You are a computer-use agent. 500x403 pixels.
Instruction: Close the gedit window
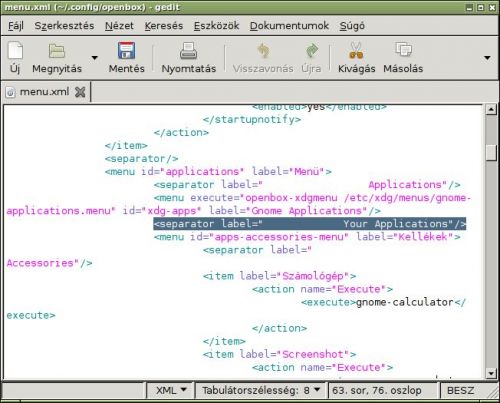click(x=492, y=7)
